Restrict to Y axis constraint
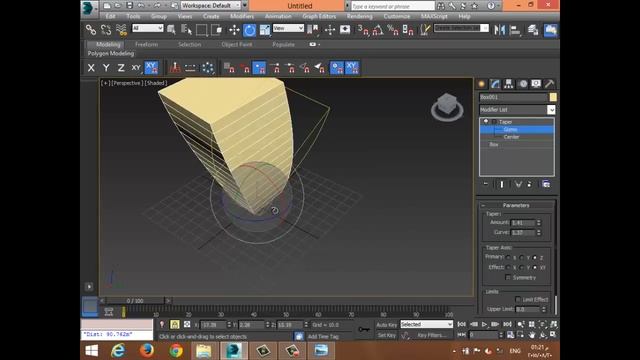The image size is (640, 360). (x=106, y=68)
